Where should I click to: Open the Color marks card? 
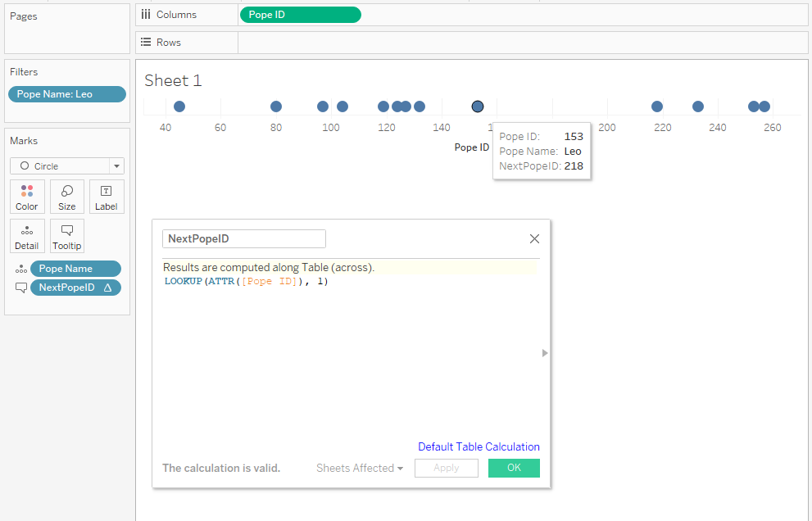(27, 197)
